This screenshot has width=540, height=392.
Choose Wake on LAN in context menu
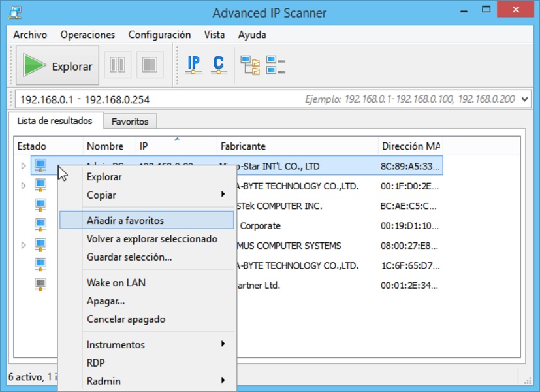coord(116,282)
